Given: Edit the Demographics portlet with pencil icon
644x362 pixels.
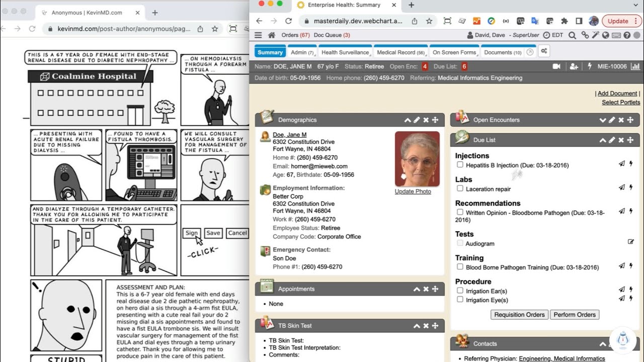Looking at the screenshot, I should pos(417,120).
